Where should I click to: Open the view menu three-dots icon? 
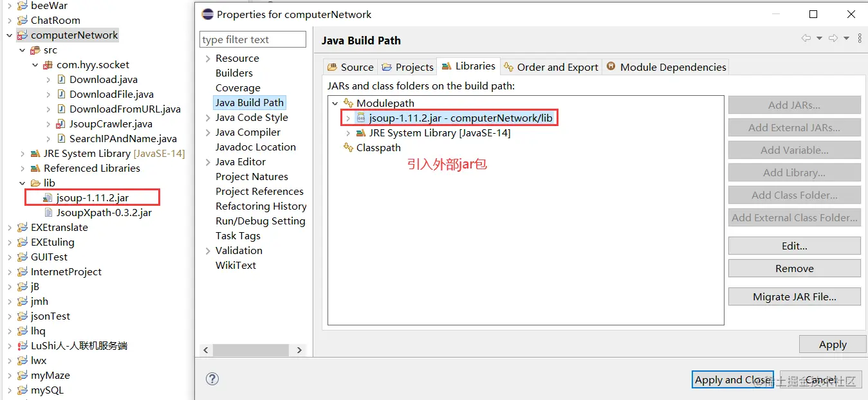pyautogui.click(x=860, y=39)
